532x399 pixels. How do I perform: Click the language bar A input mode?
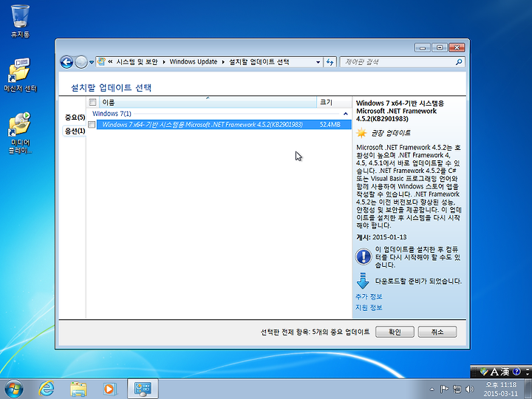[x=494, y=372]
